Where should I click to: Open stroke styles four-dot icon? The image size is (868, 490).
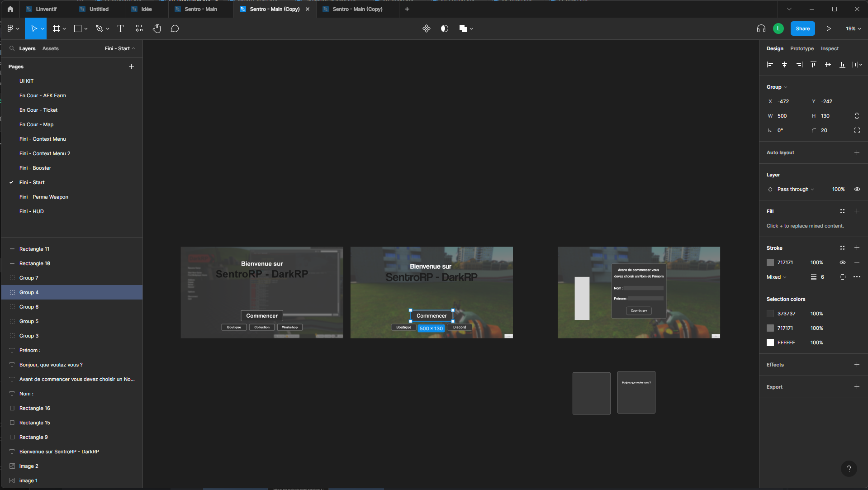click(x=842, y=248)
